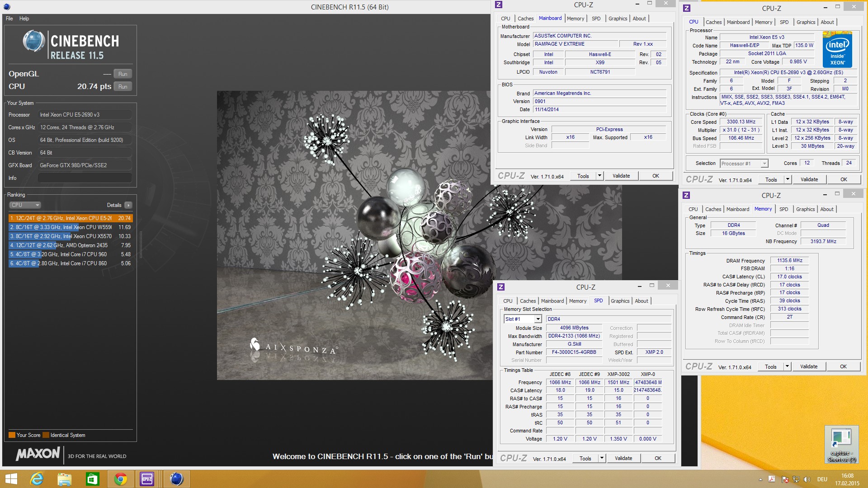Image resolution: width=868 pixels, height=488 pixels.
Task: Click the Aixsponza rendered scene image
Action: click(355, 235)
